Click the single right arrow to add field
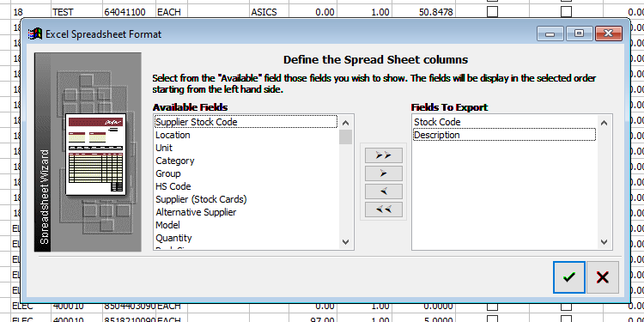This screenshot has width=644, height=322. pyautogui.click(x=384, y=173)
